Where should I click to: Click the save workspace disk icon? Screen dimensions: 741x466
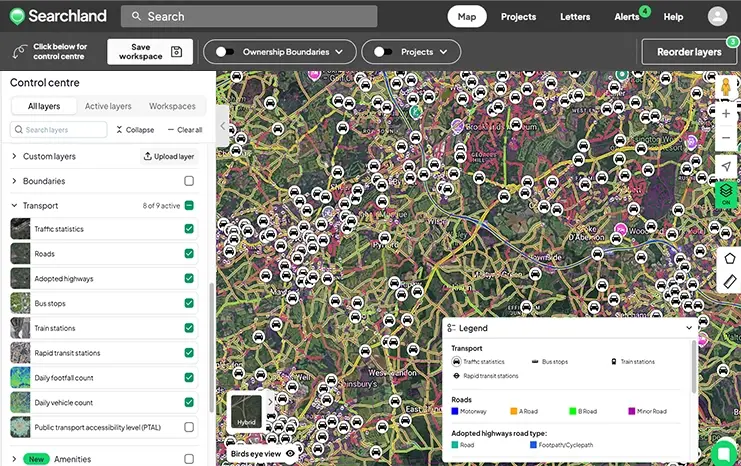coord(176,52)
